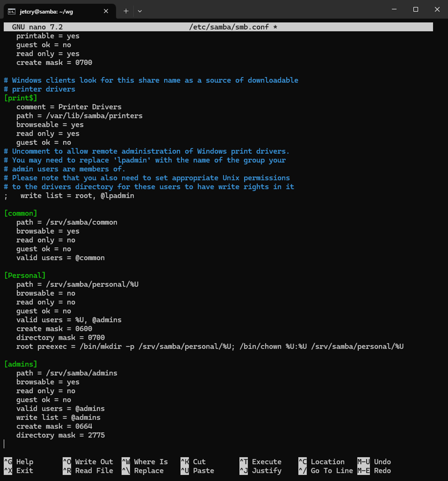448x481 pixels.
Task: Click '; write list = root, @lpadmin' line
Action: pyautogui.click(x=69, y=196)
